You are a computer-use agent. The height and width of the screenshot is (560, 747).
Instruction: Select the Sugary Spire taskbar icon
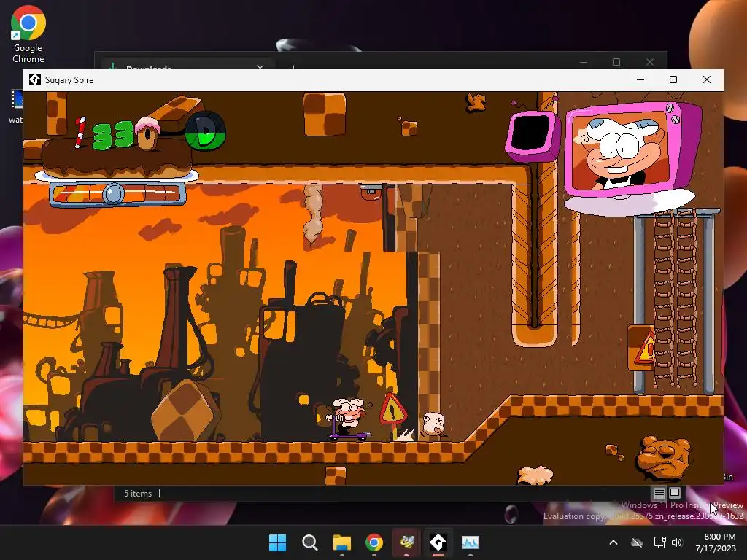tap(438, 542)
